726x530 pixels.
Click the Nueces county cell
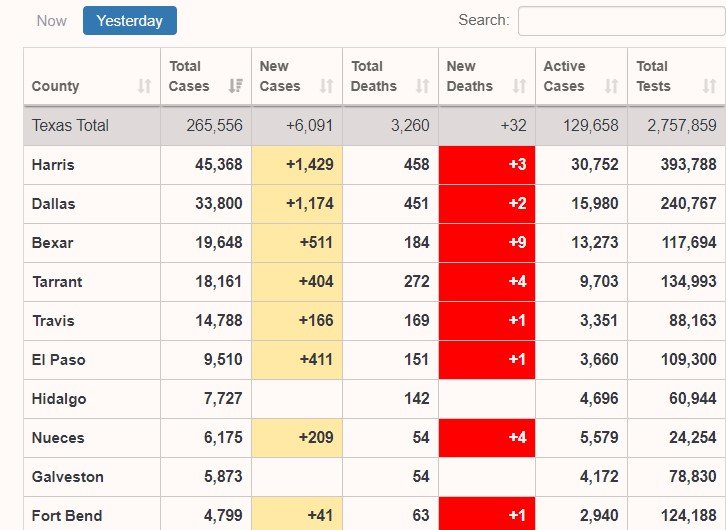click(58, 438)
